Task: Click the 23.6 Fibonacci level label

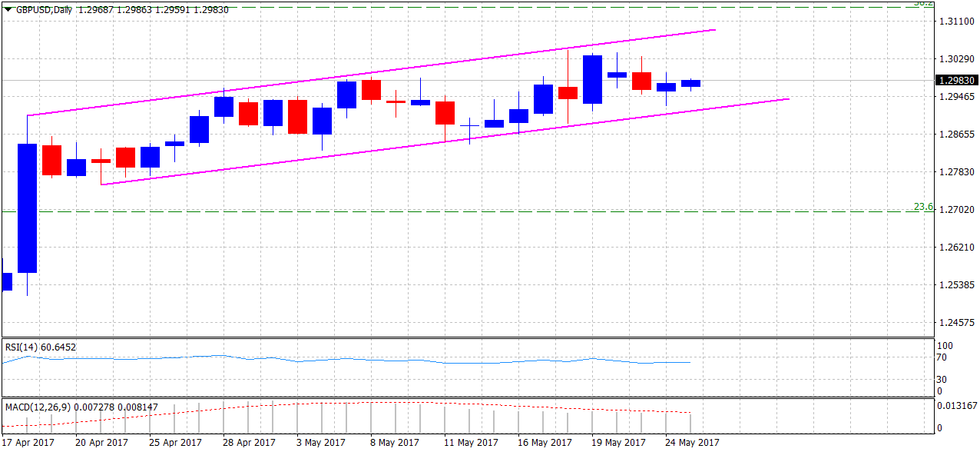Action: click(922, 206)
